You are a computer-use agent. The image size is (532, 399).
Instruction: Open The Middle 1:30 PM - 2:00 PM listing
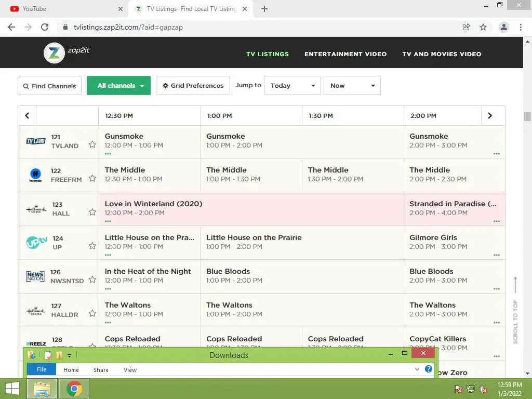point(353,175)
